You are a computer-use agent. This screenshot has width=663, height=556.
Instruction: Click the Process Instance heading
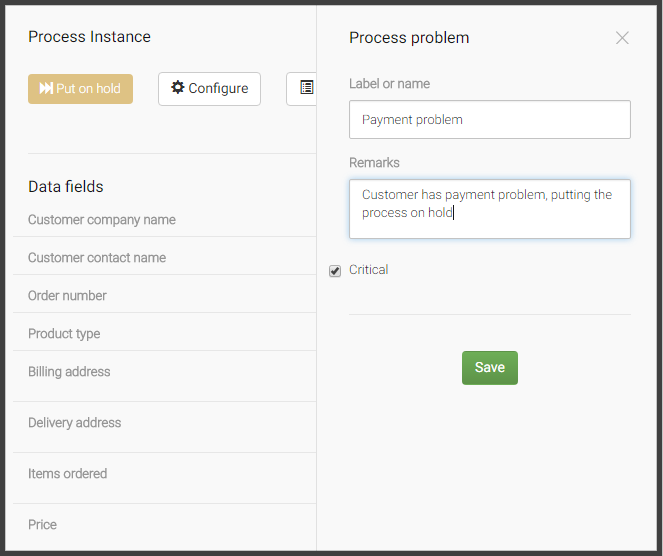click(x=89, y=37)
